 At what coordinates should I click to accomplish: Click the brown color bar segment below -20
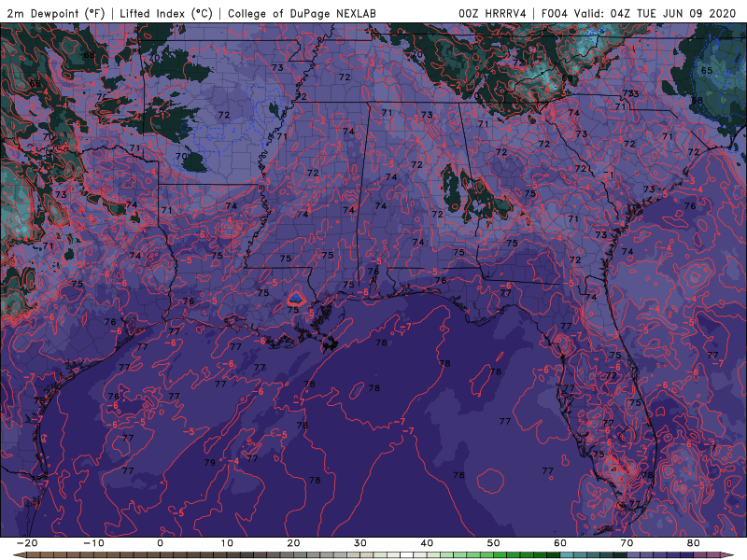34,555
